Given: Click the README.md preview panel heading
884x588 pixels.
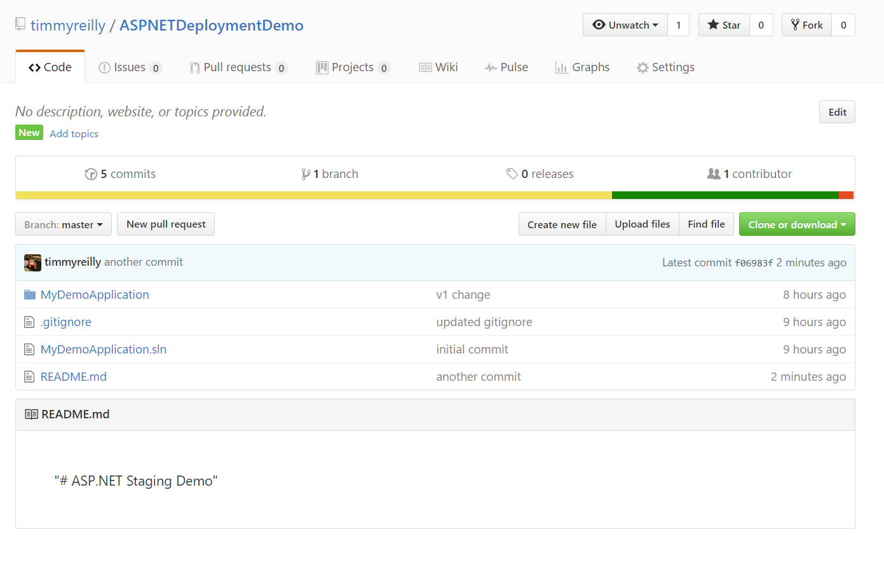Looking at the screenshot, I should point(75,414).
